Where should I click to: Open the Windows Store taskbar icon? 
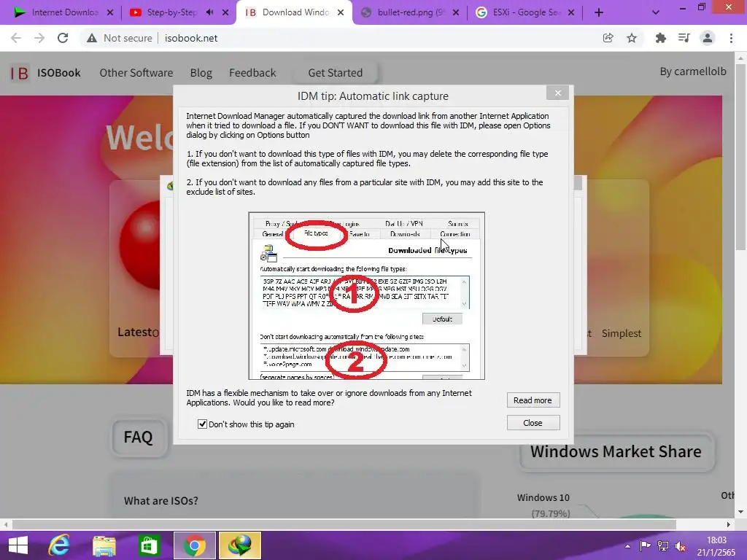[x=149, y=545]
